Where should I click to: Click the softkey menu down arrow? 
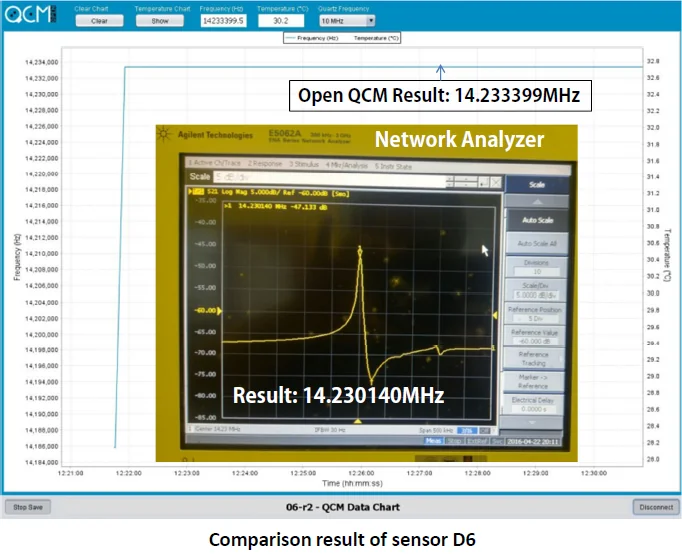532,422
